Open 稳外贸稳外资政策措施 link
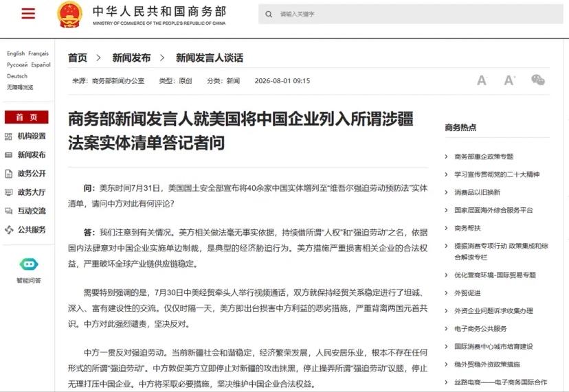569x392 pixels. [x=487, y=364]
